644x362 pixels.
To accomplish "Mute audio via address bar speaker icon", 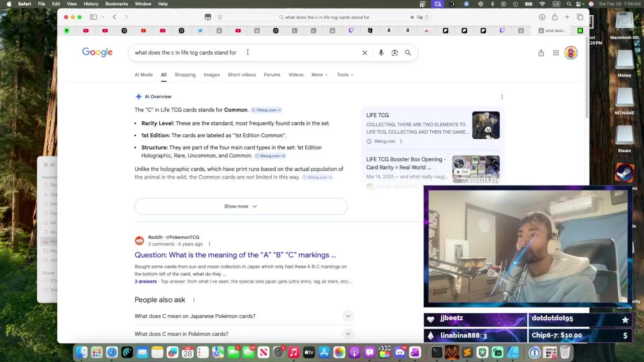I will [412, 17].
